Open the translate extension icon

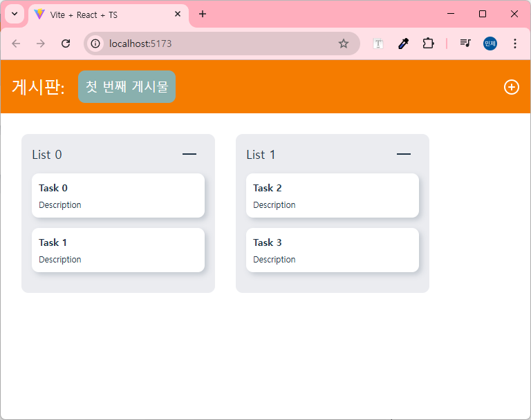tap(378, 44)
